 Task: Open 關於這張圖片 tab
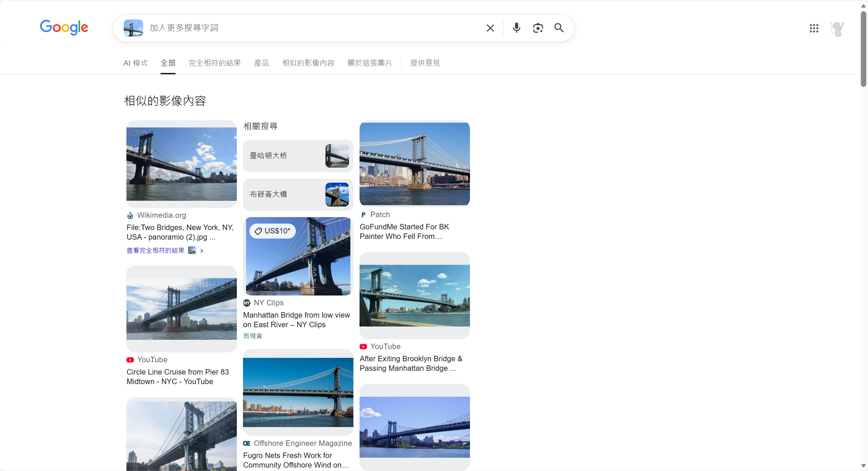(x=370, y=63)
